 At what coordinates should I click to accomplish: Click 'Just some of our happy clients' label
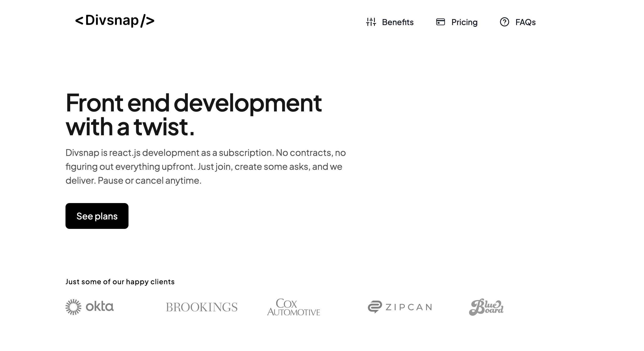(120, 282)
